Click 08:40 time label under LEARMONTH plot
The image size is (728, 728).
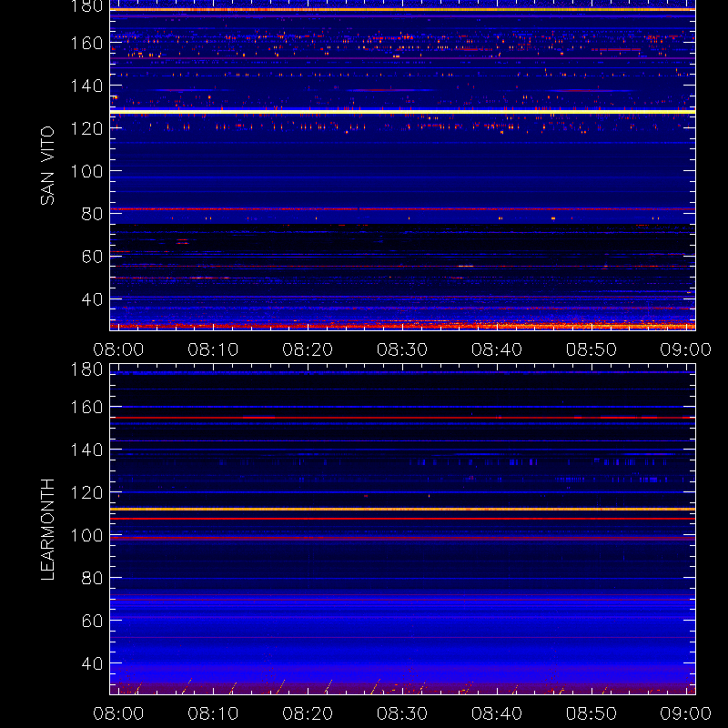point(497,713)
